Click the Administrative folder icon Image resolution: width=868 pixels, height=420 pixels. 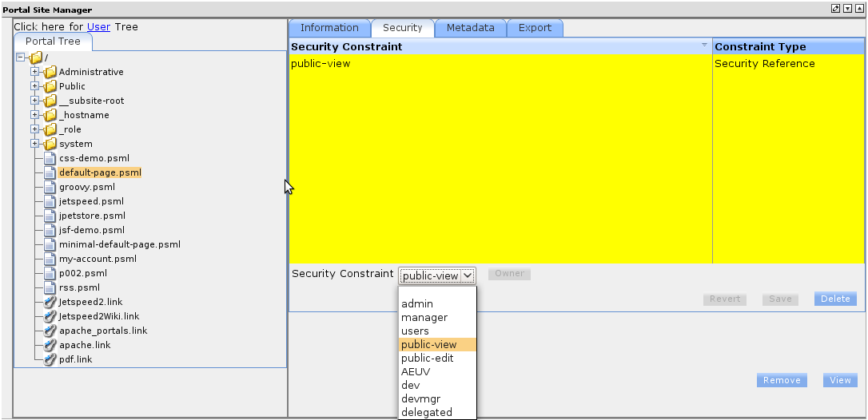[50, 72]
